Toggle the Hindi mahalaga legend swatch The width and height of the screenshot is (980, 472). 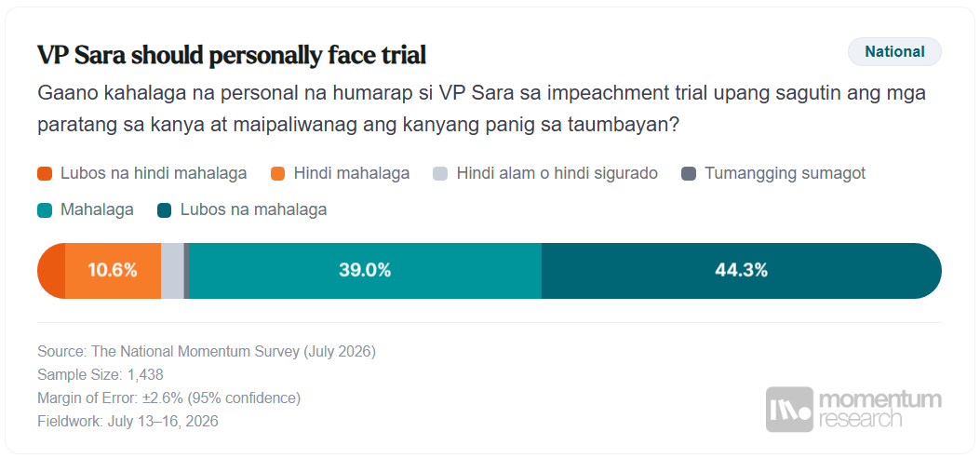coord(277,174)
